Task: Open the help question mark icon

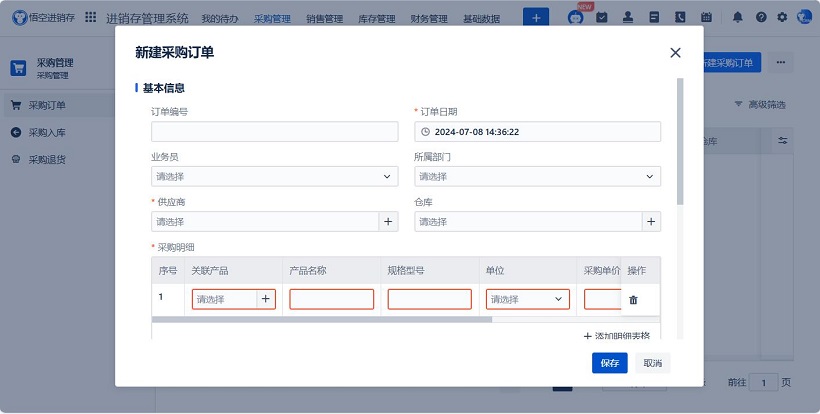Action: click(761, 17)
